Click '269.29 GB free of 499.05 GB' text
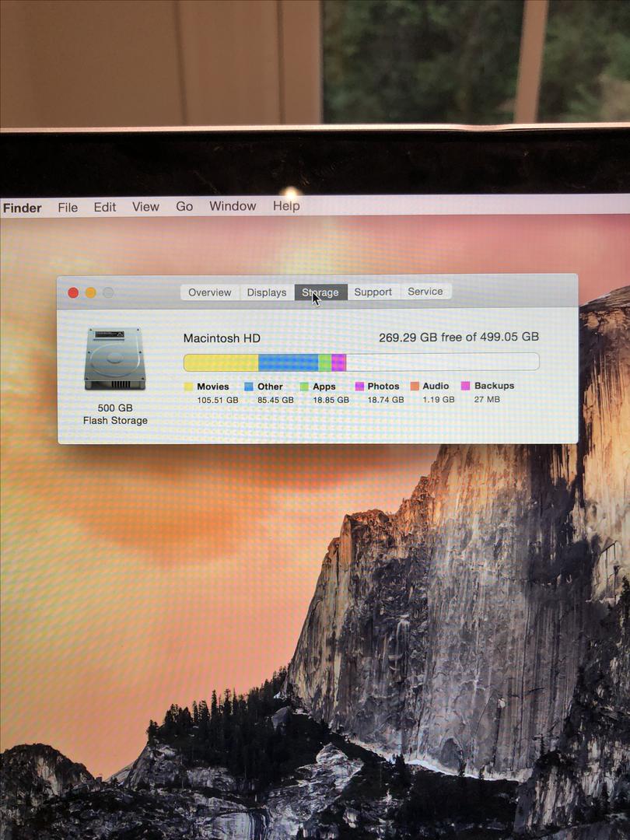630x840 pixels. [x=459, y=337]
